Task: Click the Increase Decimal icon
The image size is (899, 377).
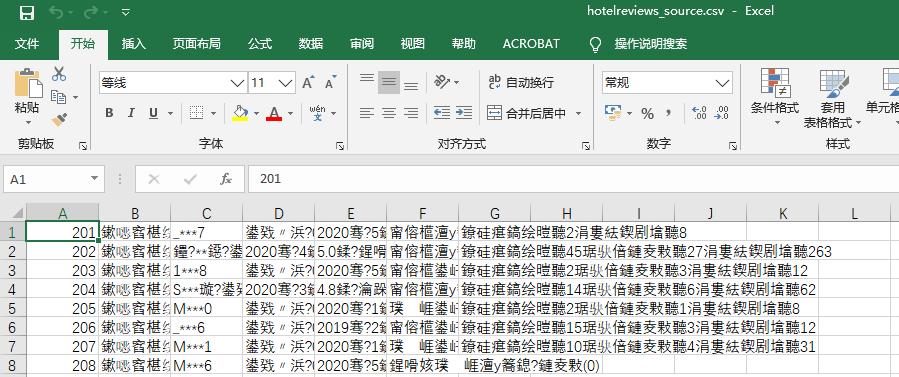Action: tap(699, 113)
